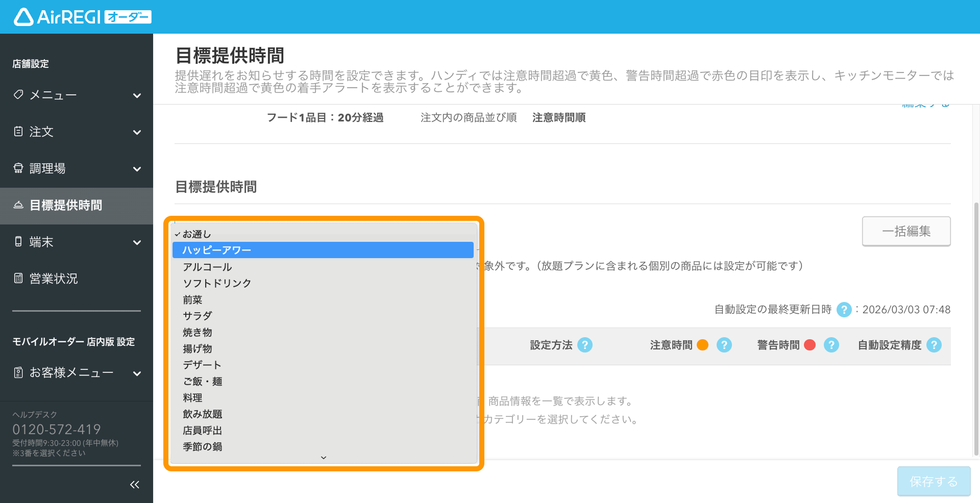Select 季節の鍋 in the category list
Viewport: 980px width, 503px height.
click(323, 446)
